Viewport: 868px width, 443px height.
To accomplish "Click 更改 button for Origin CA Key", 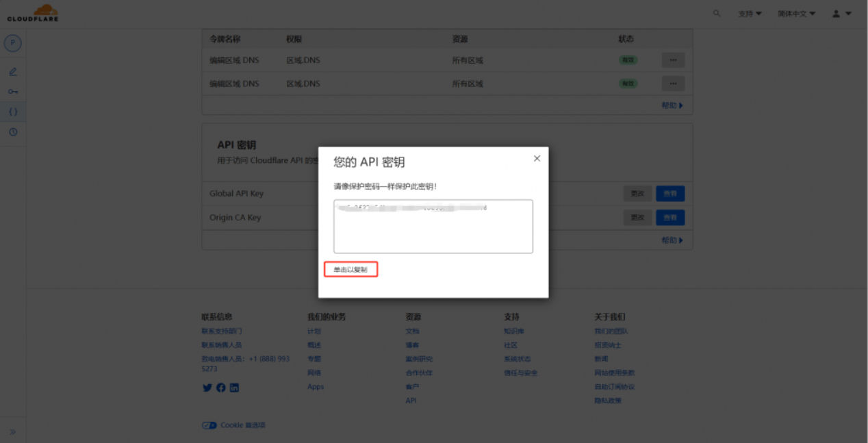I will (x=637, y=218).
